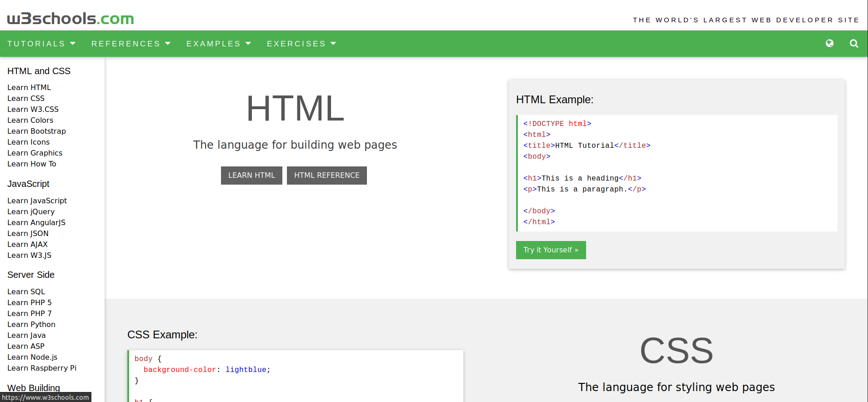Open the Learn W3.JS link
Image resolution: width=868 pixels, height=402 pixels.
point(29,255)
